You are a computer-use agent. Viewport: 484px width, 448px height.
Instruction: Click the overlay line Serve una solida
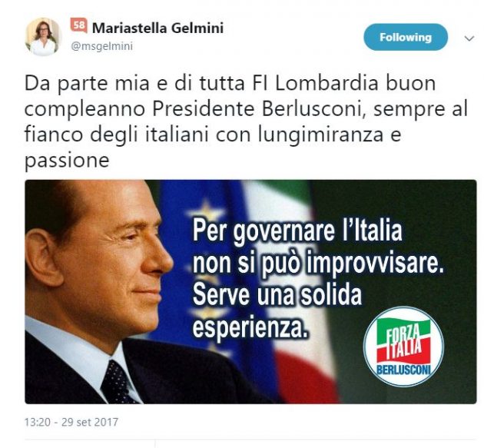point(277,295)
